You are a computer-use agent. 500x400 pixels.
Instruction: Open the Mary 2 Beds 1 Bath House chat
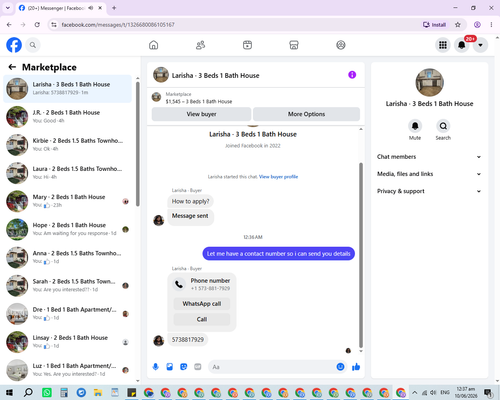(67, 201)
